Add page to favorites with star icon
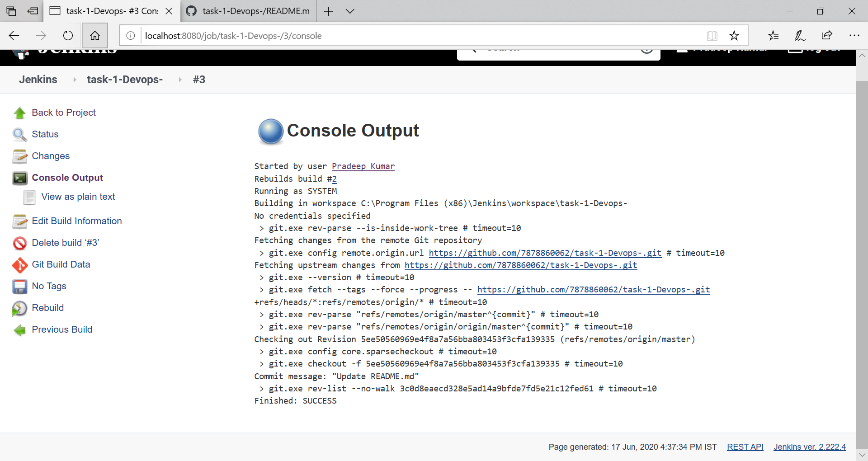 pyautogui.click(x=734, y=35)
